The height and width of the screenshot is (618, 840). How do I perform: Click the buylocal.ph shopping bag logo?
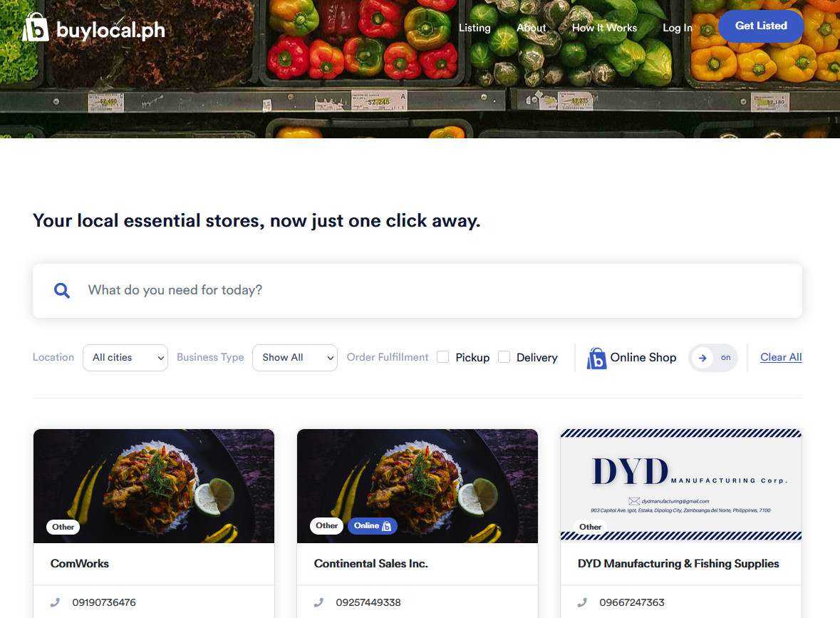point(36,27)
